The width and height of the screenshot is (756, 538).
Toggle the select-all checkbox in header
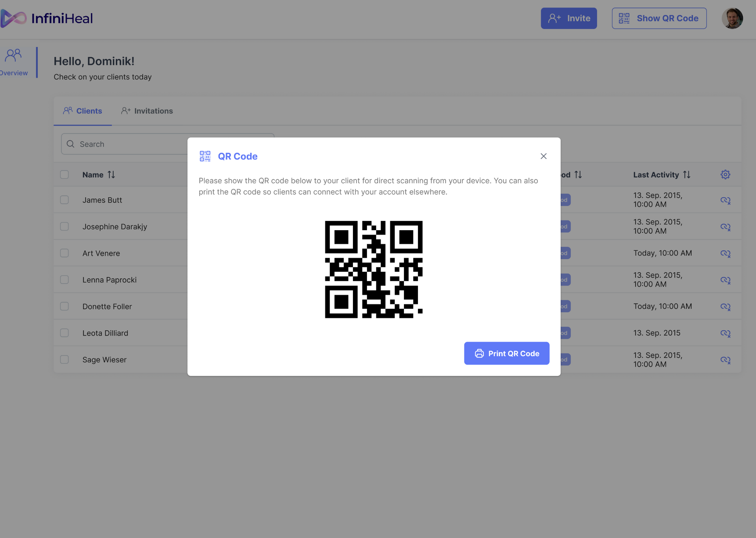(65, 175)
